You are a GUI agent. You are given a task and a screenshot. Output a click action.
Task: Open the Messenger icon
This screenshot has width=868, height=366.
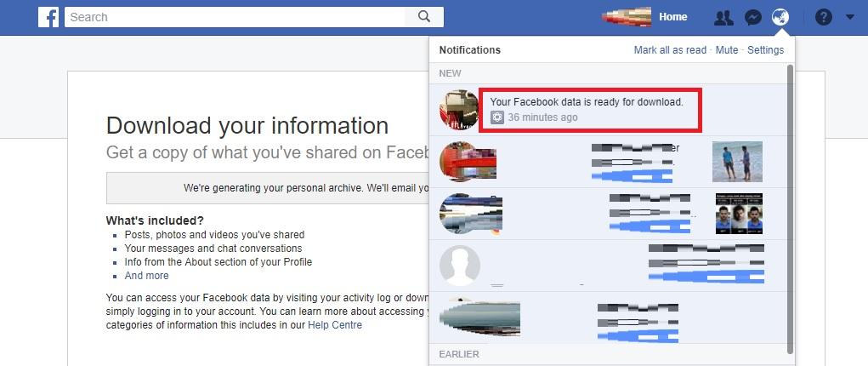click(752, 17)
